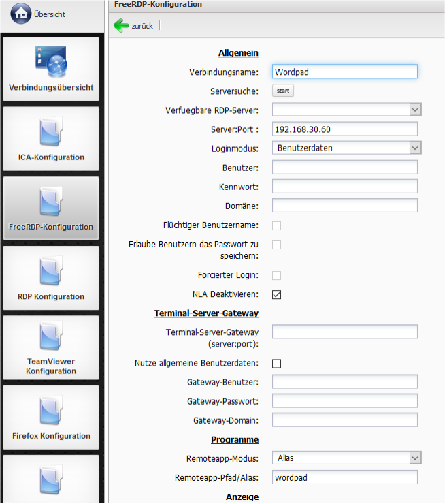
Task: Enable Nutze allgemeine Benutzerdaten checkbox
Action: [x=277, y=364]
